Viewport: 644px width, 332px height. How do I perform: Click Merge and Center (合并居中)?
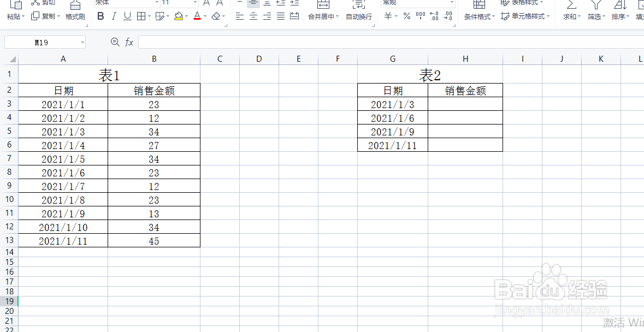point(324,11)
